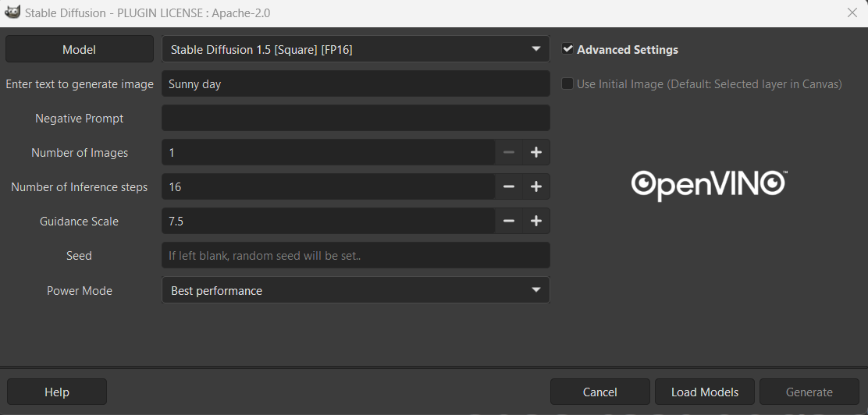Image resolution: width=868 pixels, height=415 pixels.
Task: Increase the Number of Inference steps
Action: 535,187
